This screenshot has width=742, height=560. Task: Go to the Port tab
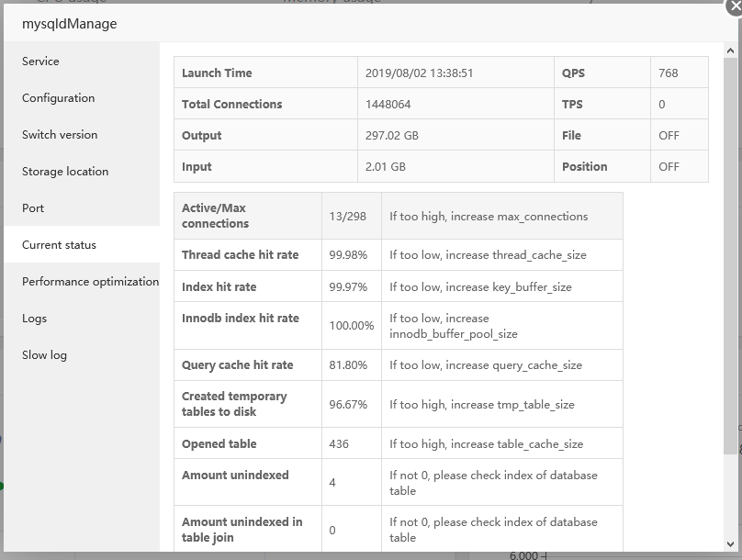pos(33,208)
